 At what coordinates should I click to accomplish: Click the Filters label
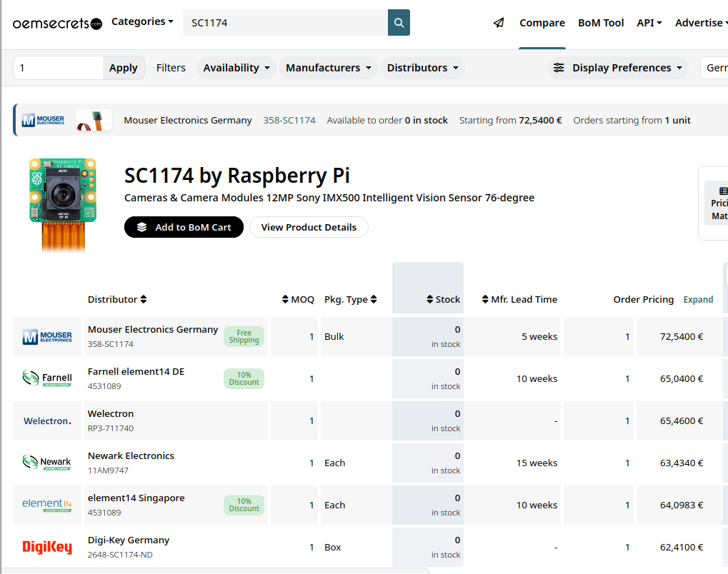coord(171,68)
